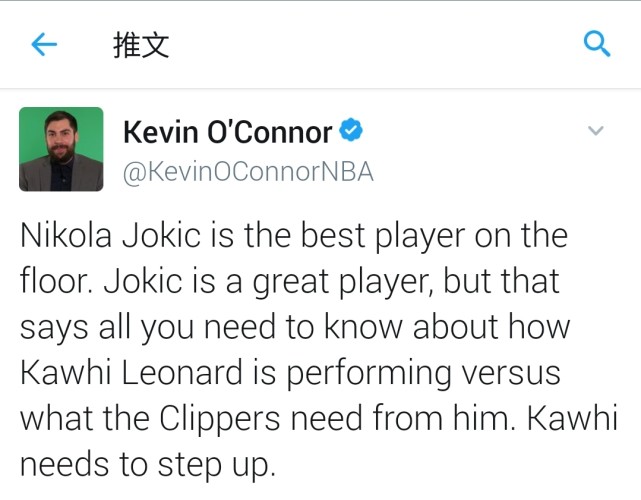Click the words 'Kawhi Leonard' in the tweet
This screenshot has width=641, height=500.
132,372
